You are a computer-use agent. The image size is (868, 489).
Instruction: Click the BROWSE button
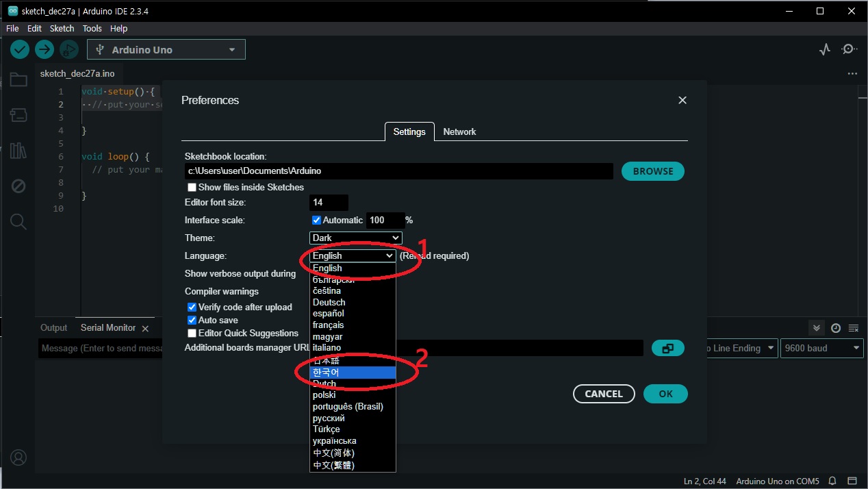point(653,171)
